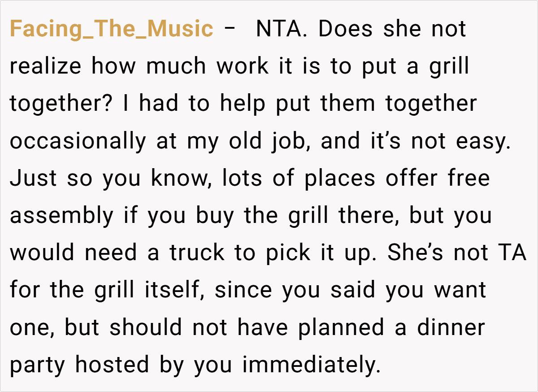The image size is (538, 392).
Task: Click the word "party" in the last line
Action: (38, 366)
